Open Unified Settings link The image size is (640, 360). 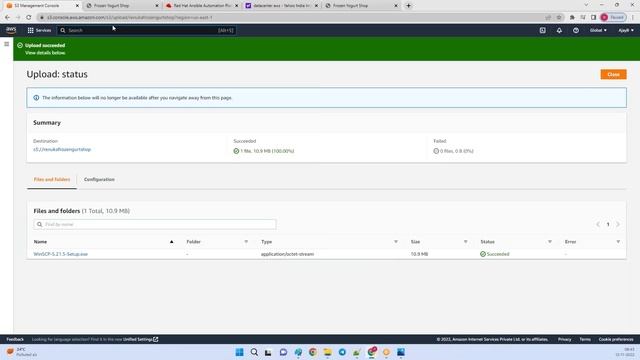(x=140, y=339)
